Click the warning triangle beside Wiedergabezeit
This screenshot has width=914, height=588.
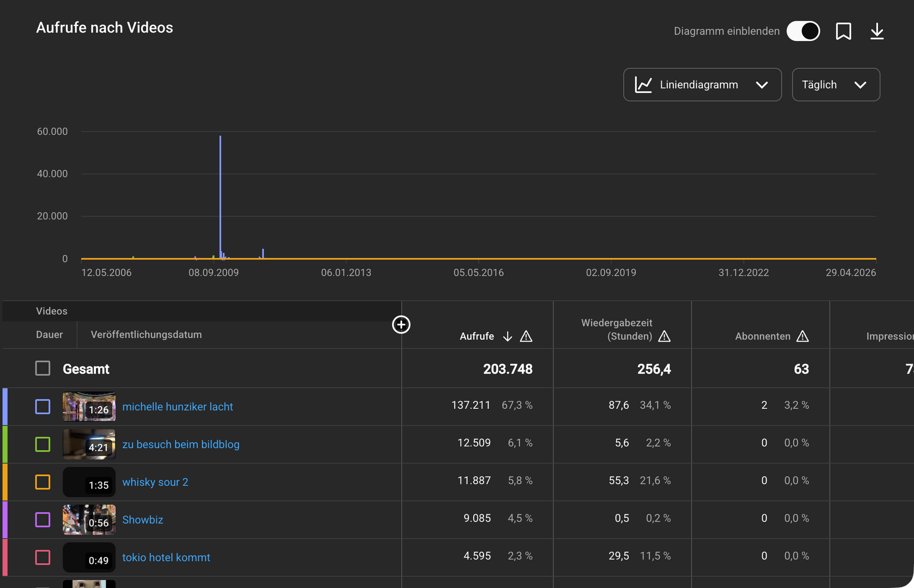pyautogui.click(x=664, y=336)
